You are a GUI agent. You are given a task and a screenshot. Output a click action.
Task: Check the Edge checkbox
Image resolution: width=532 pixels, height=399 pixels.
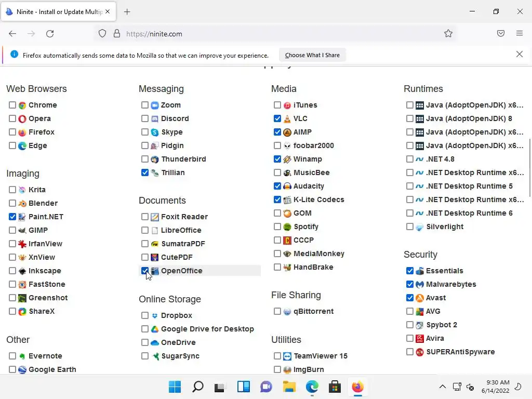click(x=12, y=145)
